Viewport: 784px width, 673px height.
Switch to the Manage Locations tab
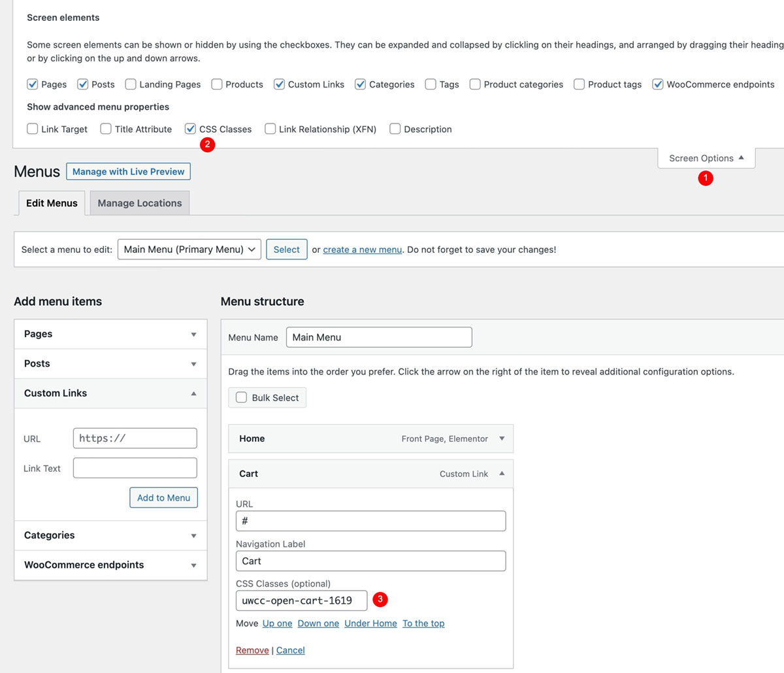140,203
